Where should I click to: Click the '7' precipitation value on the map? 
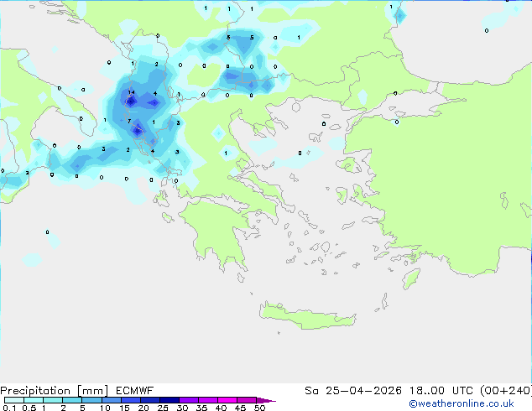(129, 121)
